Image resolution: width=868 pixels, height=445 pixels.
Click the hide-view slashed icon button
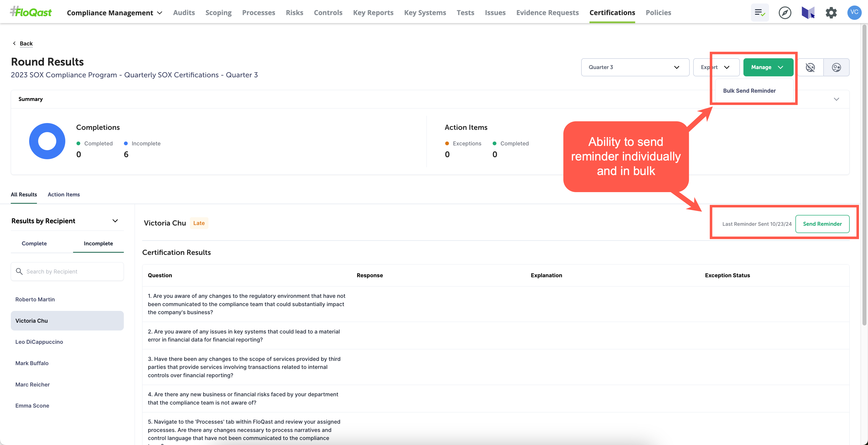[x=810, y=67]
